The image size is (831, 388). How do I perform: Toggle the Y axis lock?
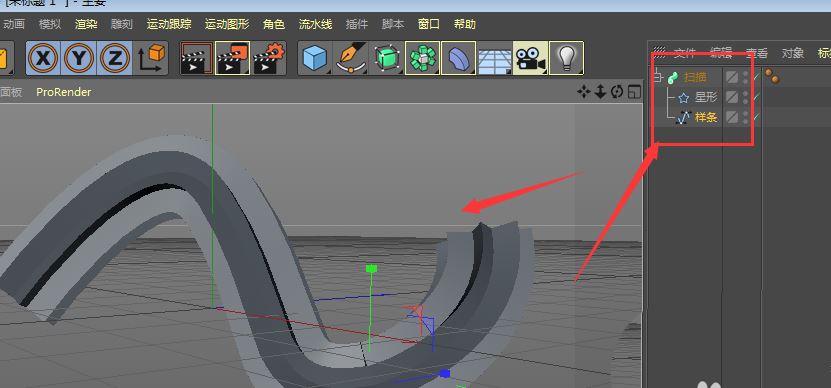79,58
